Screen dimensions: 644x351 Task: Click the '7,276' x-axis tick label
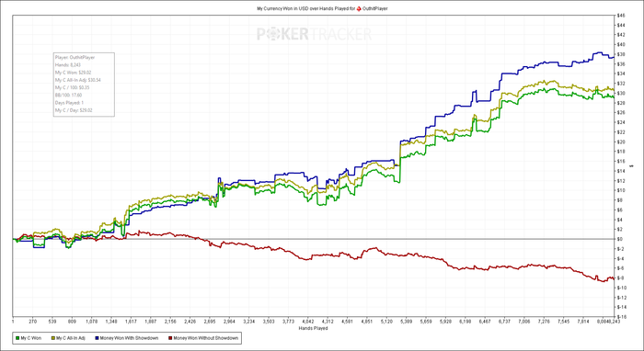point(544,323)
